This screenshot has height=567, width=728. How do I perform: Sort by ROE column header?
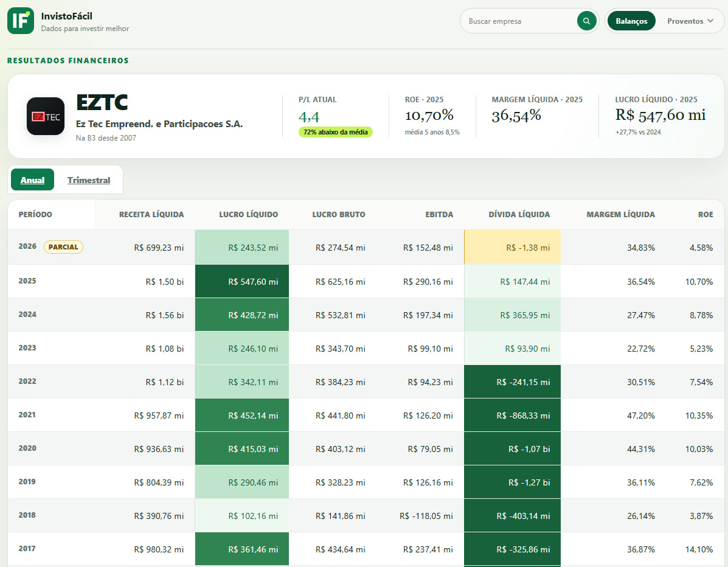coord(705,215)
